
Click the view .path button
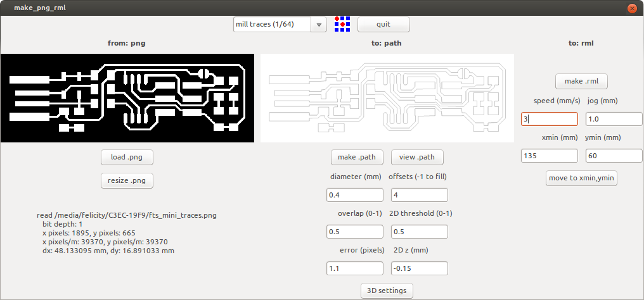click(x=417, y=157)
